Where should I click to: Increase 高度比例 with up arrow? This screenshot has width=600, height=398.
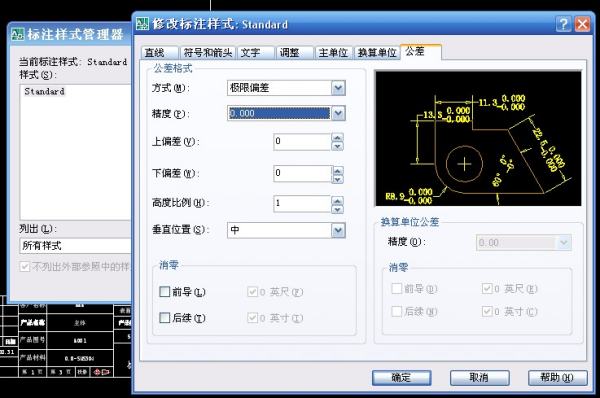[337, 200]
